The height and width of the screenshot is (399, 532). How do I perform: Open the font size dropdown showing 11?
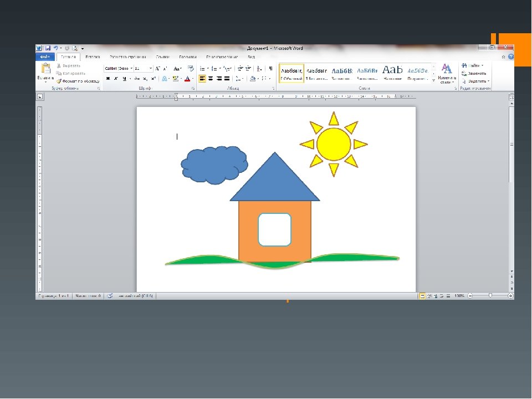click(144, 68)
